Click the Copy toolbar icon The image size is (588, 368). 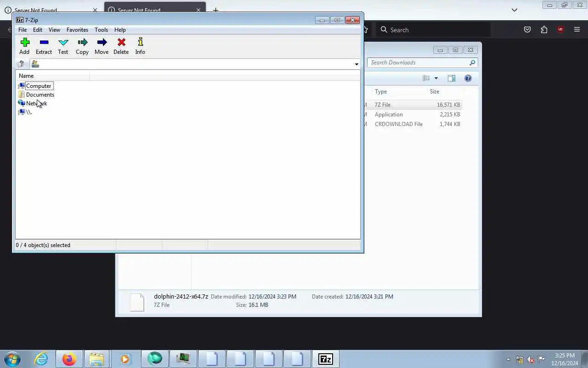click(82, 46)
